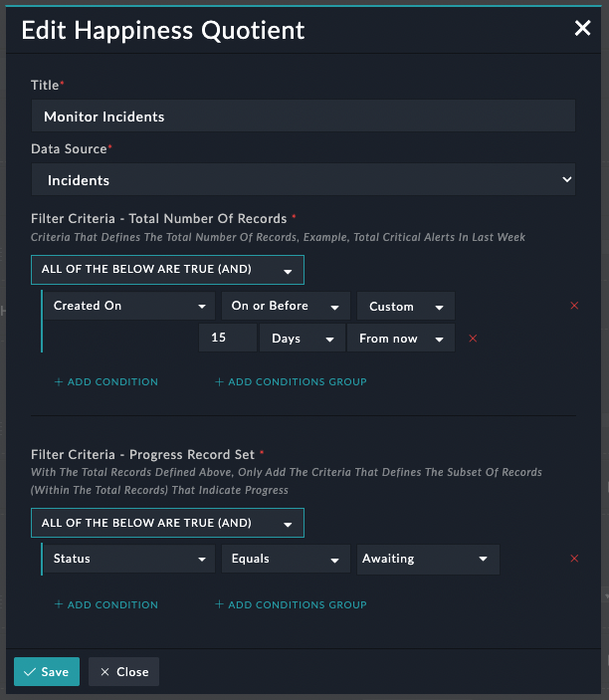Click the number field showing 15

coord(226,339)
